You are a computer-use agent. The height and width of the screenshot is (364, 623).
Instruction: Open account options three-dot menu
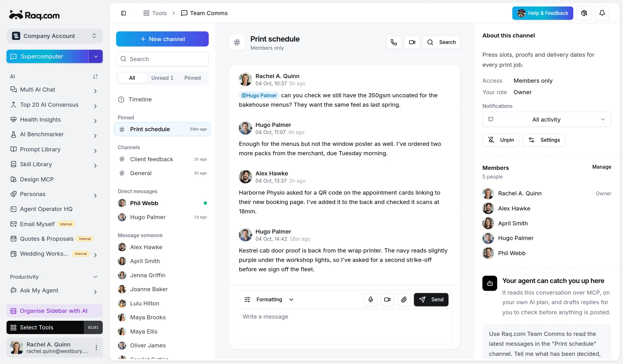pos(96,347)
